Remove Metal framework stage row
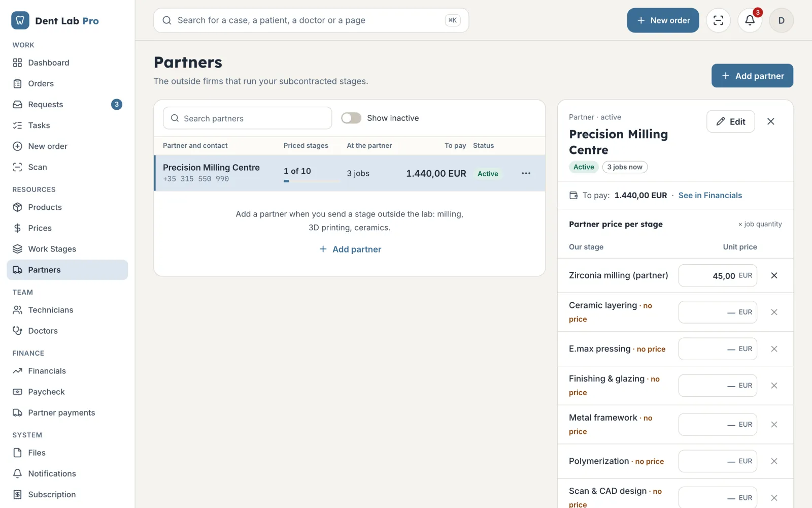 (774, 424)
